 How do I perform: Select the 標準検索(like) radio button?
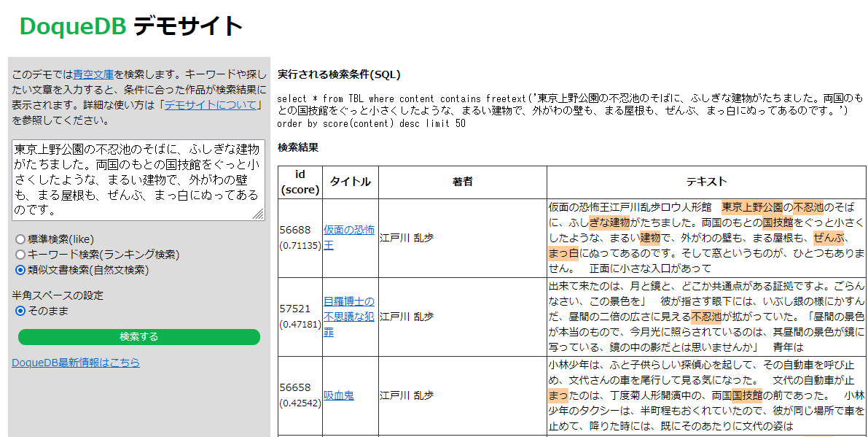(20, 239)
